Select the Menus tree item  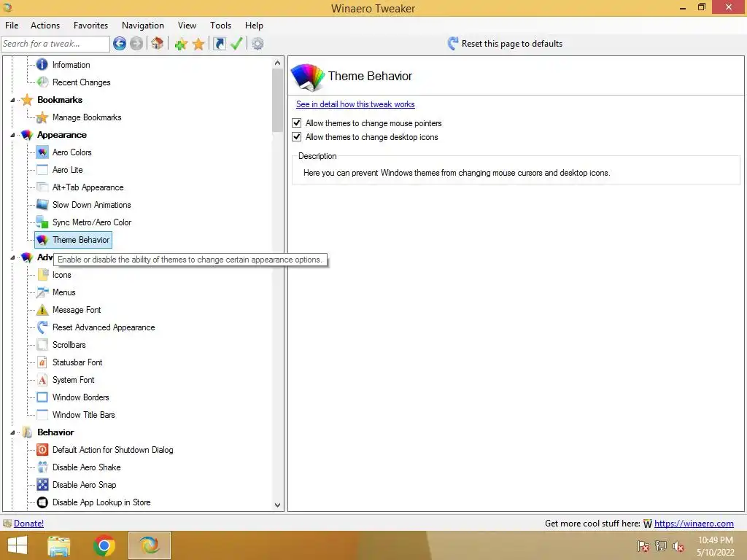(64, 292)
